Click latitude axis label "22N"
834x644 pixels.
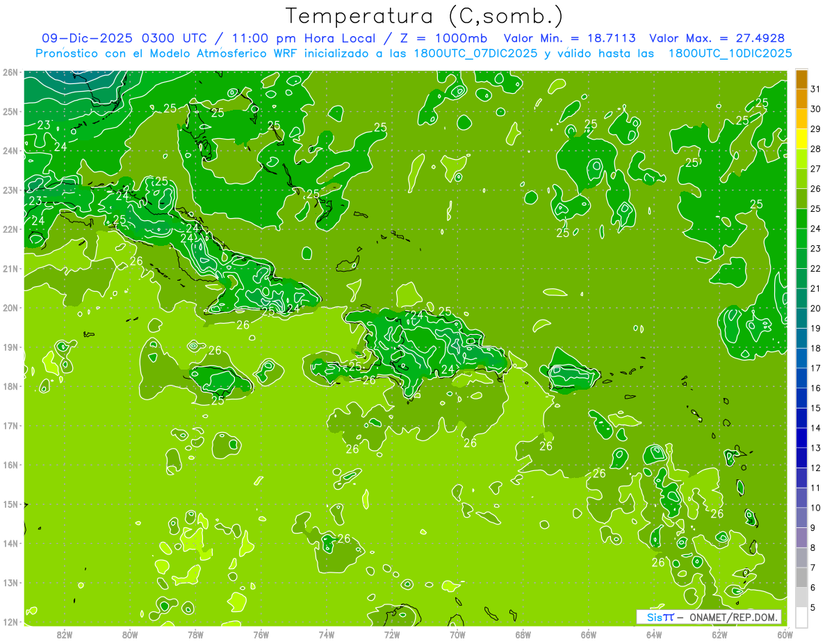[10, 229]
